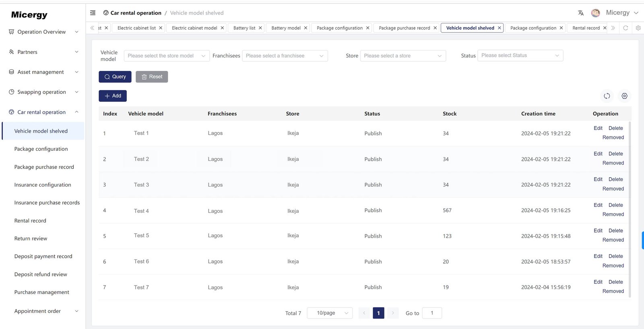Screen dimensions: 644x329
Task: Open Insurance configuration in the sidebar
Action: (43, 185)
